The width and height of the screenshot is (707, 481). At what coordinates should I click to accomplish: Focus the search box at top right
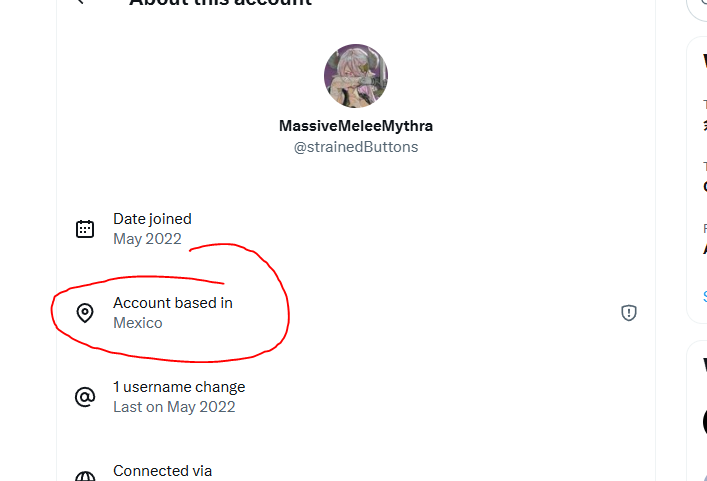[697, 8]
